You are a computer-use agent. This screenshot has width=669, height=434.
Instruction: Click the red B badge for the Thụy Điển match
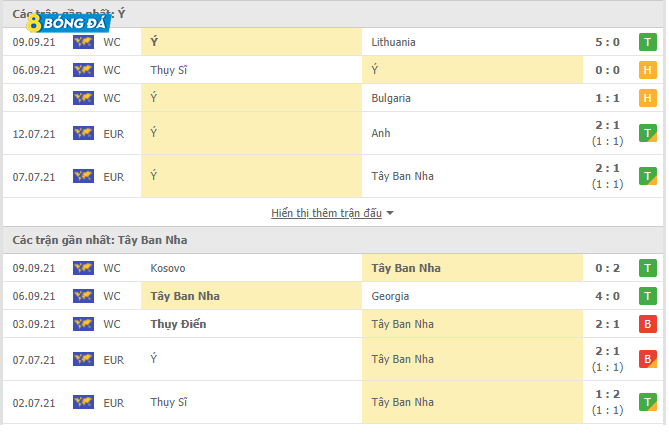(x=648, y=324)
